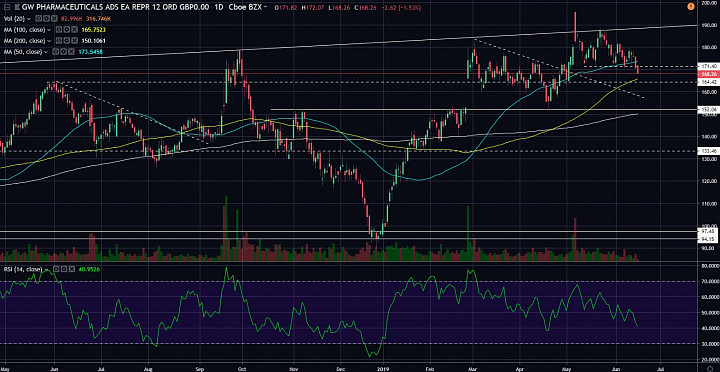Viewport: 720px width, 372px height.
Task: Expand the Vol (20) indicator dropdown arrow
Action: (x=29, y=19)
